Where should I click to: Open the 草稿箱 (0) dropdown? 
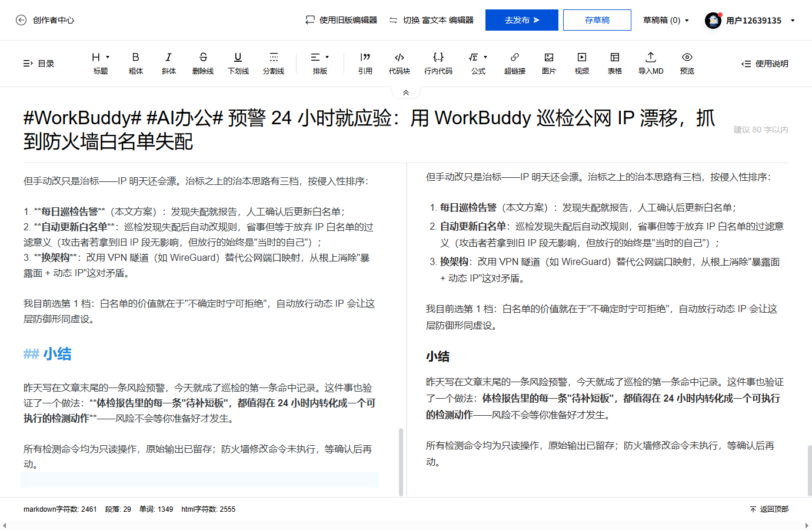665,20
